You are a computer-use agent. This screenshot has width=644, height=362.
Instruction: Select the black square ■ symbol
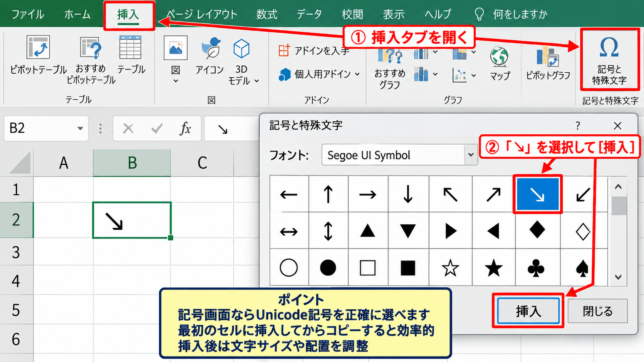[x=408, y=267]
